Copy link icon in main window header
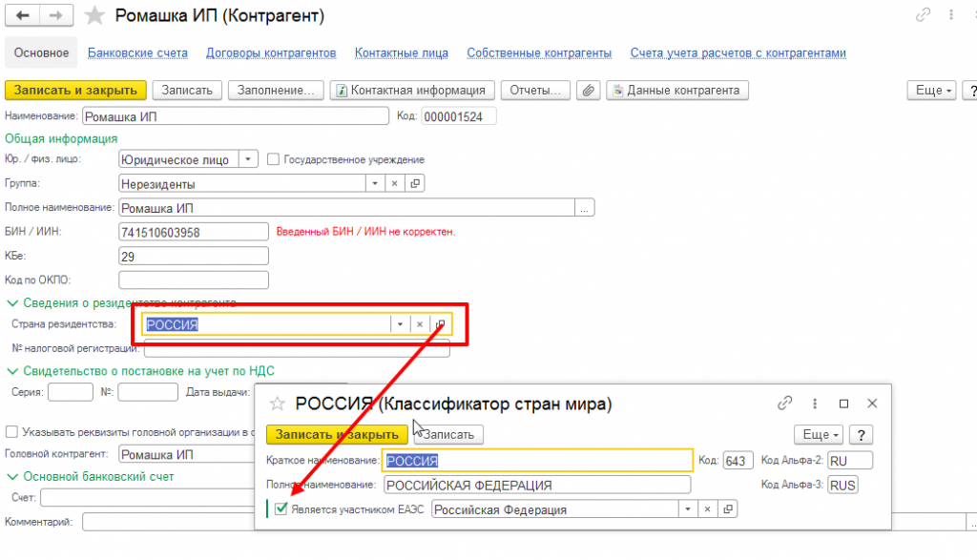The image size is (977, 560). tap(923, 16)
